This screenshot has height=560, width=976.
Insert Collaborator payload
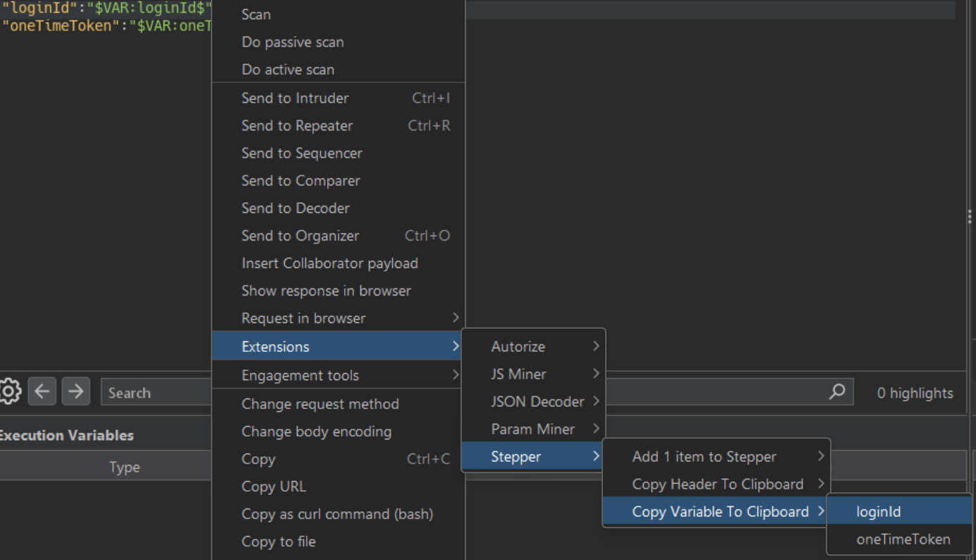tap(338, 263)
